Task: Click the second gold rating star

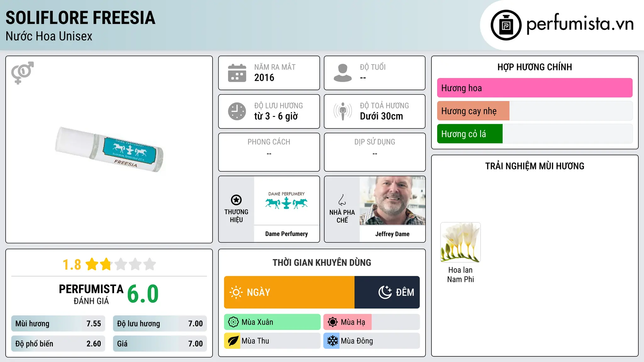Action: point(106,264)
